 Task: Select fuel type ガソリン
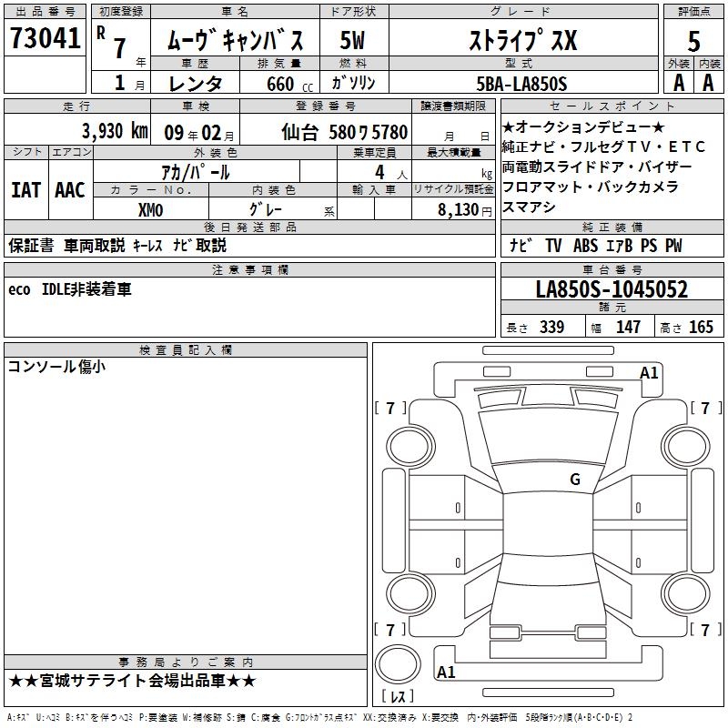coord(353,83)
